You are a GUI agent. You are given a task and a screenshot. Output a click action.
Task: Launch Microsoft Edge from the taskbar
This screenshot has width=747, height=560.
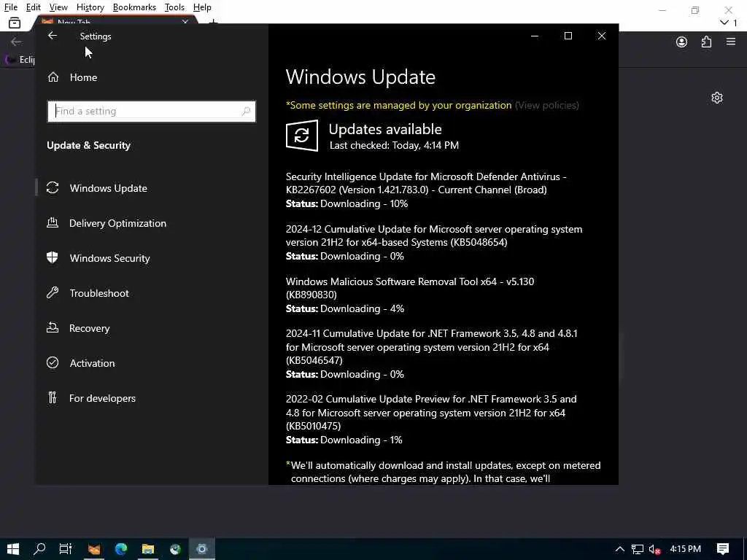121,549
